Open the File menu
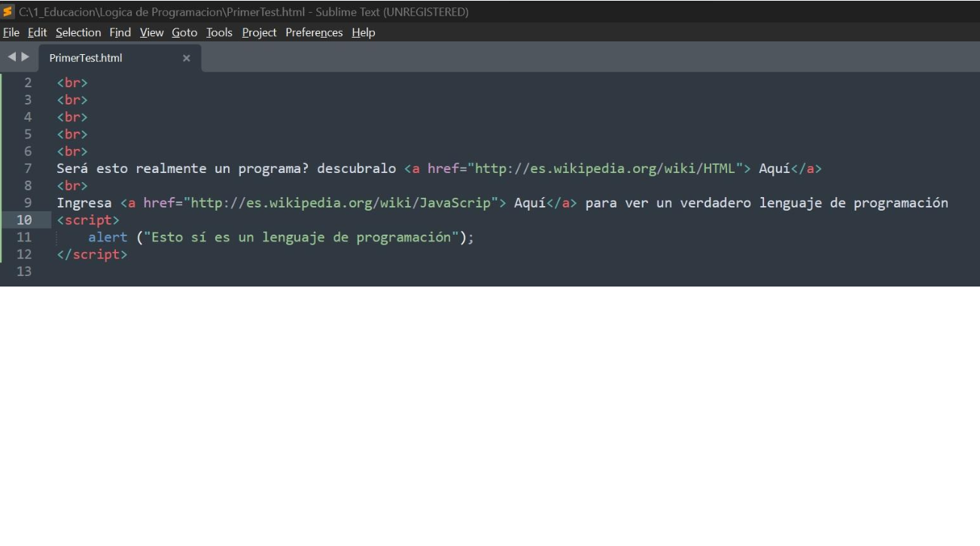The width and height of the screenshot is (980, 546). 11,32
